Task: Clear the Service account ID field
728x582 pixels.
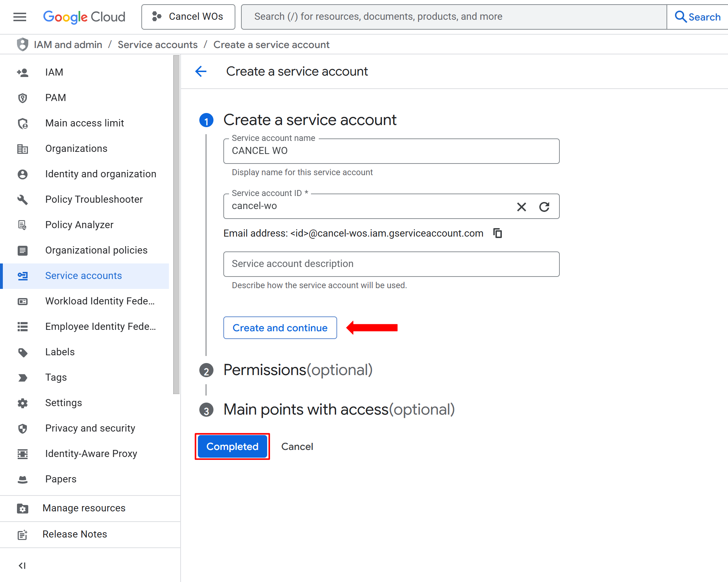Action: [521, 207]
